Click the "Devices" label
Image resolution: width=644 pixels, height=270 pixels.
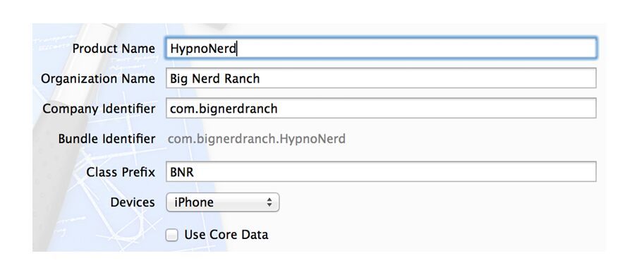(x=133, y=202)
